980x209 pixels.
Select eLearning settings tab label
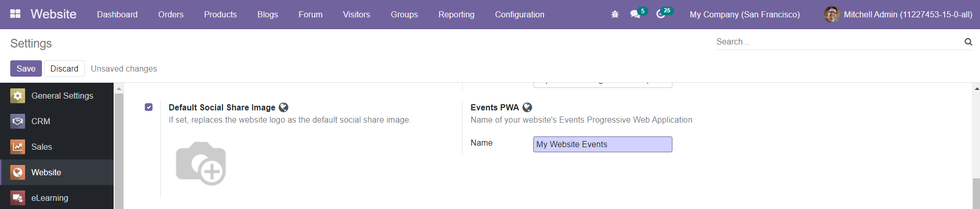pos(50,198)
